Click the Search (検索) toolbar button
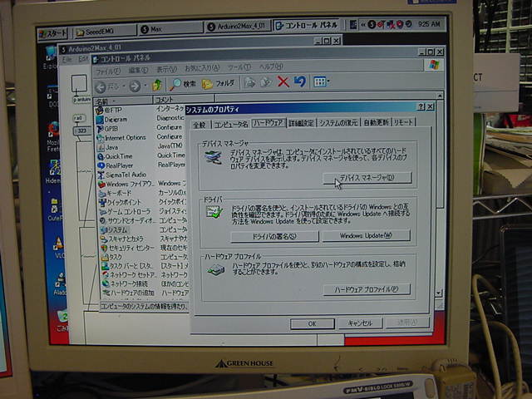This screenshot has width=532, height=399. pos(183,84)
